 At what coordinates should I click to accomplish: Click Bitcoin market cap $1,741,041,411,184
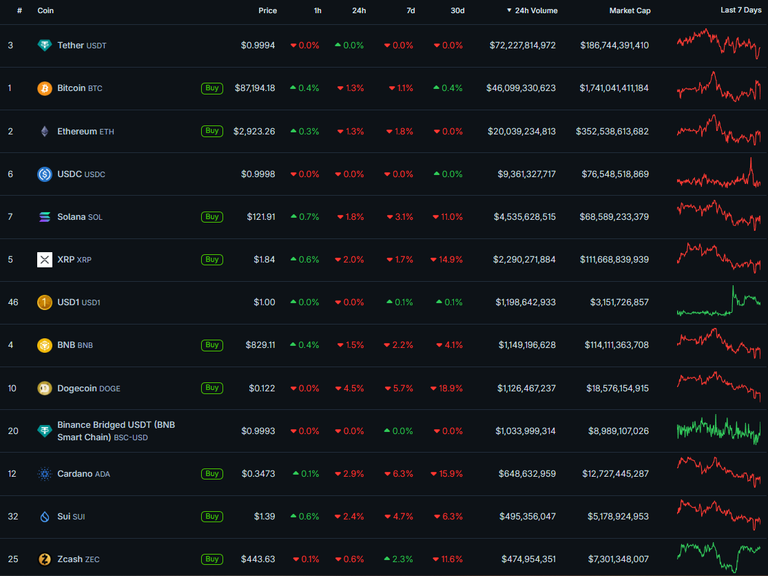(614, 88)
